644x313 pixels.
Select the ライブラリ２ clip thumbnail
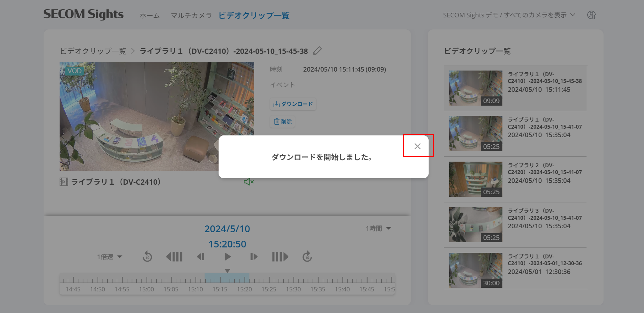pyautogui.click(x=476, y=179)
